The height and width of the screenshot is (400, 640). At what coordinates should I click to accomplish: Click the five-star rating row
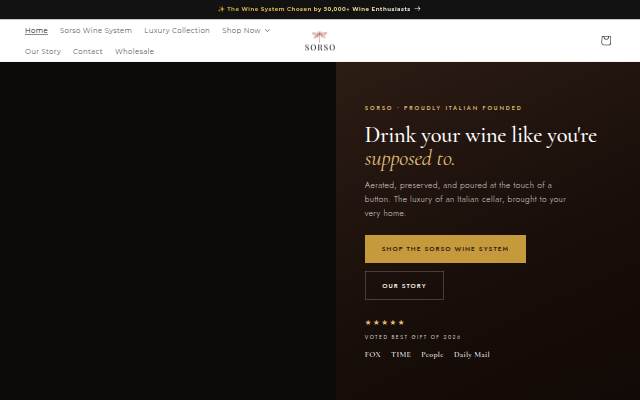pos(384,322)
